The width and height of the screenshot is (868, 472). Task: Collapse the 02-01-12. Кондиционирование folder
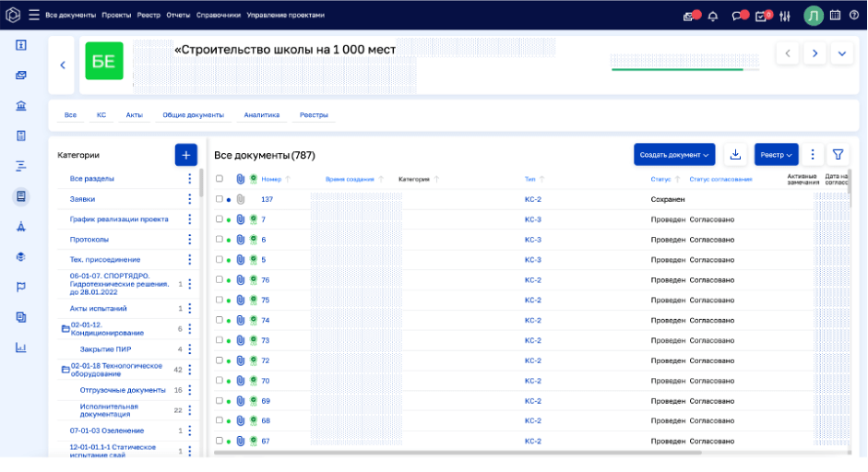(x=65, y=328)
